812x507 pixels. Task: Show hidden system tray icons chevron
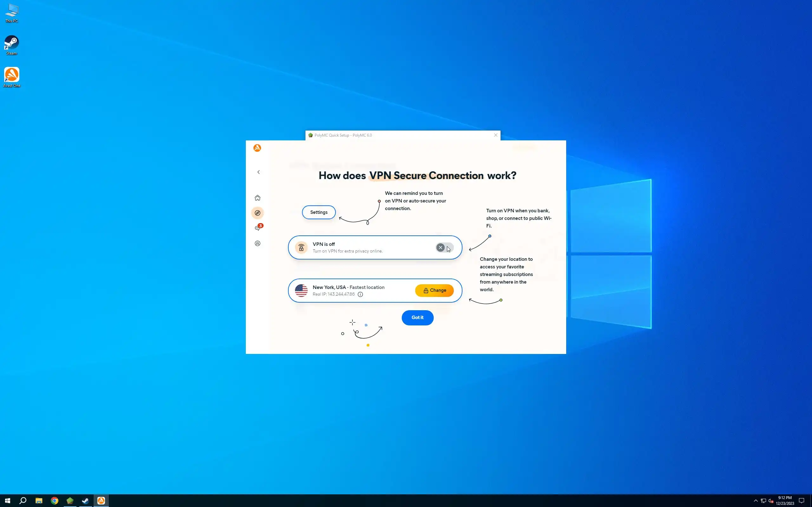point(756,501)
